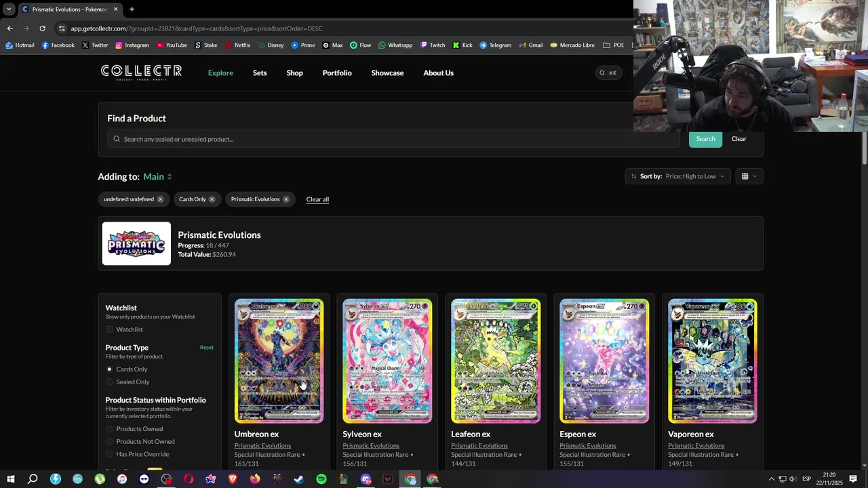
Task: Open the Flow bookmark
Action: tap(360, 45)
